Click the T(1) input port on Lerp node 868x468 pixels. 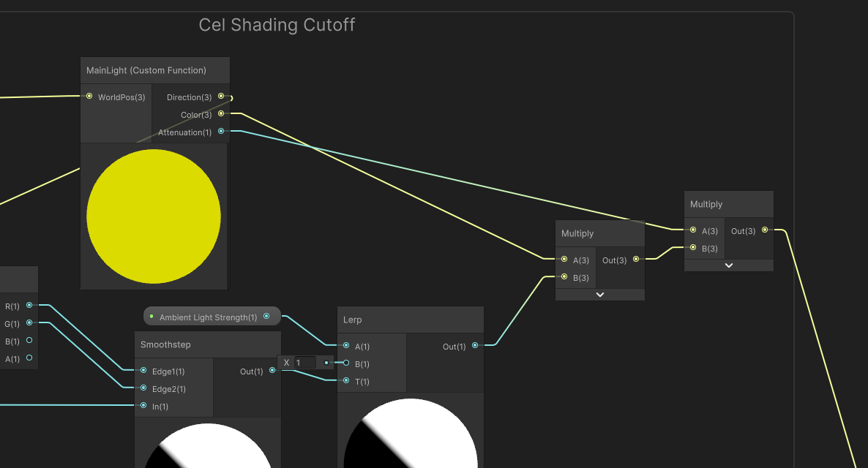[345, 381]
